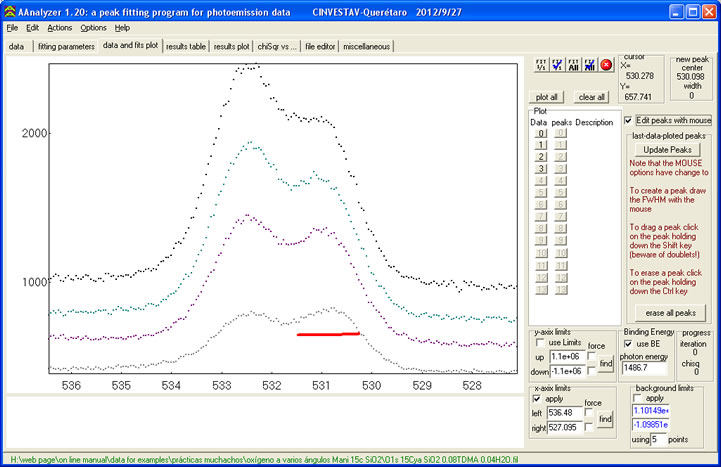Image resolution: width=721 pixels, height=467 pixels.
Task: Click the FIT All toolbar icon
Action: tap(574, 66)
